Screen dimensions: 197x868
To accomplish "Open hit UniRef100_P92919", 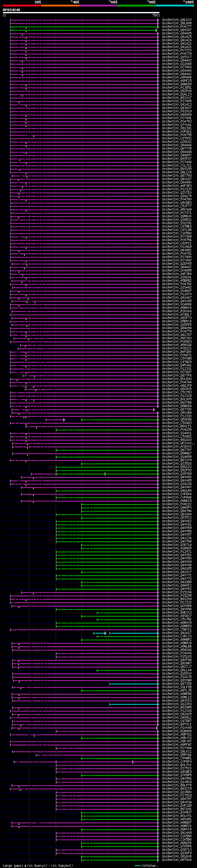I will [177, 111].
